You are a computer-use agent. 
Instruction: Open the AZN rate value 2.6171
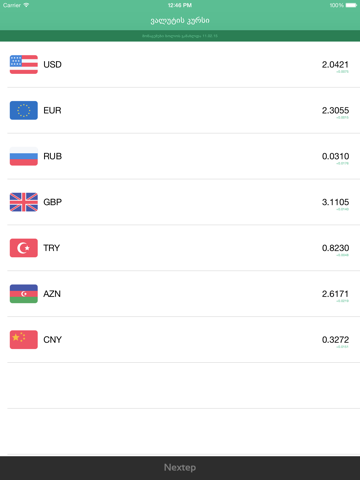coord(335,294)
